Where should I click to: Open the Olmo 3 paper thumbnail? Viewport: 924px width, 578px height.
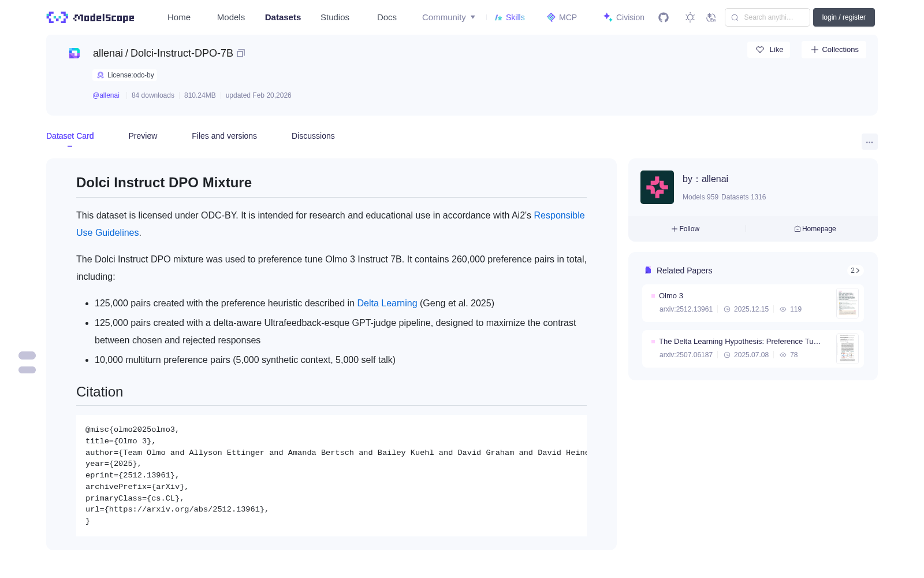point(847,303)
